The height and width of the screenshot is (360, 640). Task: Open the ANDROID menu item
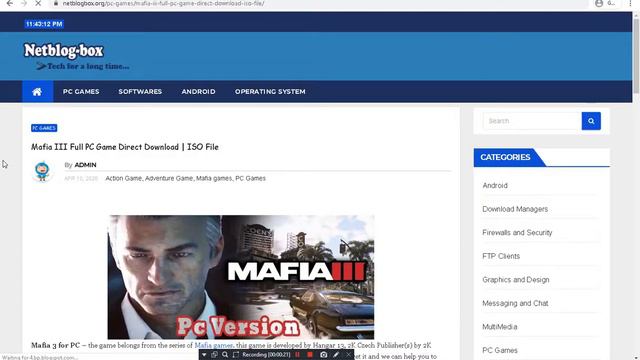(198, 91)
